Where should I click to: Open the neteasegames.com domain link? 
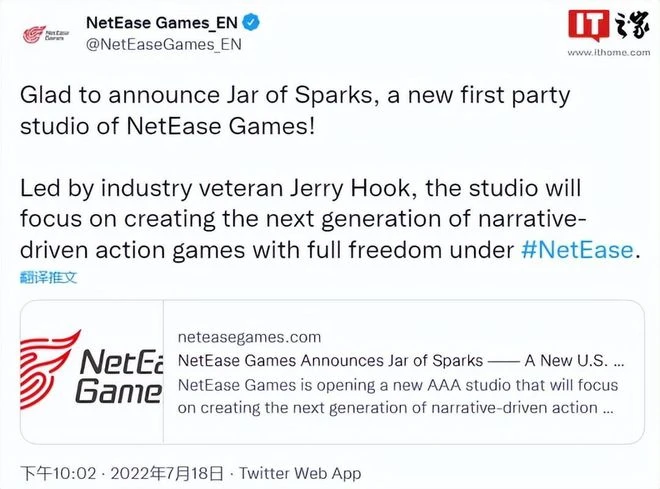(248, 337)
